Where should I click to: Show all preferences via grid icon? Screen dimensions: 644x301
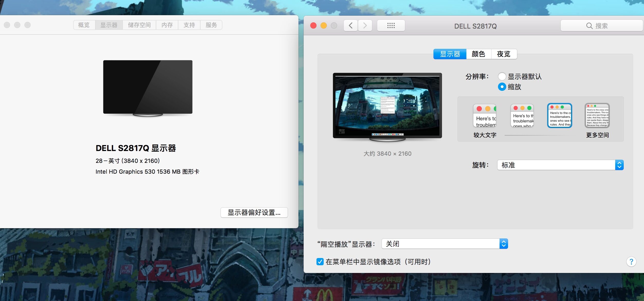point(391,25)
